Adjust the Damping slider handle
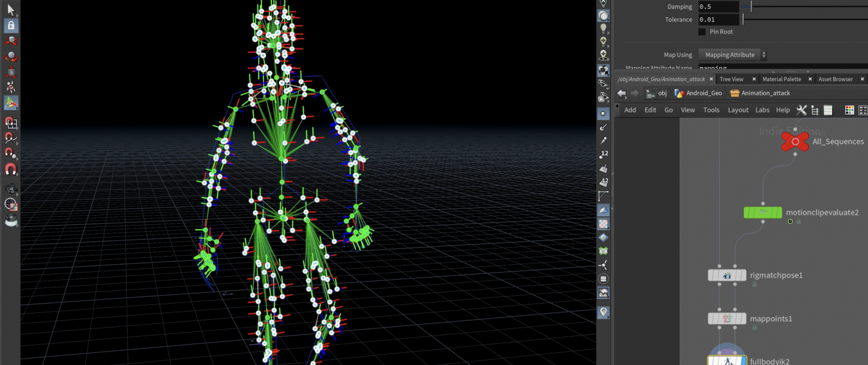Image resolution: width=868 pixels, height=365 pixels. [751, 7]
